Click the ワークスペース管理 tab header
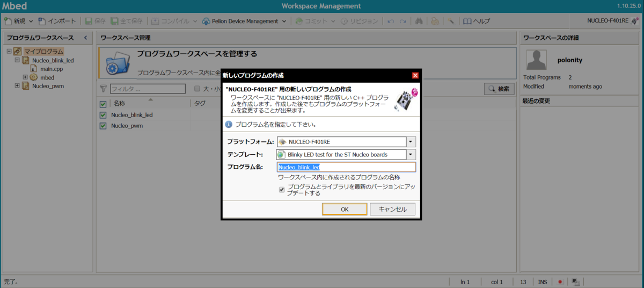The image size is (644, 288). pos(125,38)
